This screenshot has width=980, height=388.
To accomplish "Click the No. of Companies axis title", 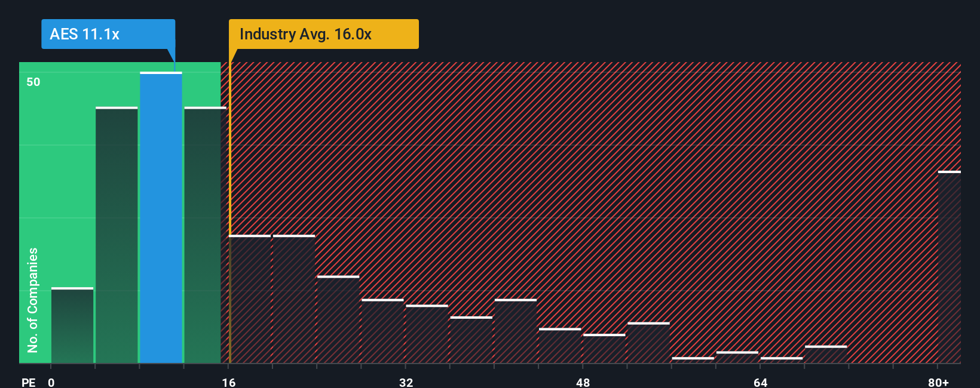I will pyautogui.click(x=32, y=300).
